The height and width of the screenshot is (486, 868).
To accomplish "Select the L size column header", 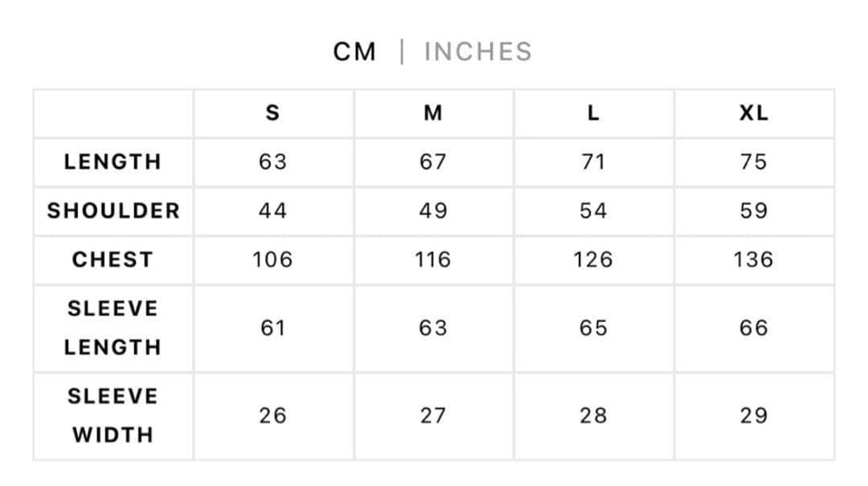I will click(x=593, y=113).
